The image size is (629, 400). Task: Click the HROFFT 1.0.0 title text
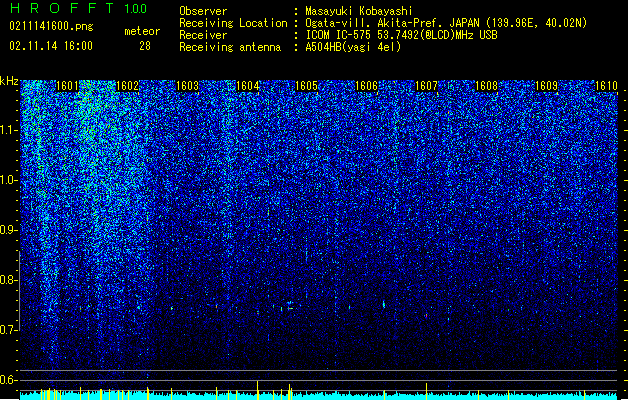pos(79,8)
